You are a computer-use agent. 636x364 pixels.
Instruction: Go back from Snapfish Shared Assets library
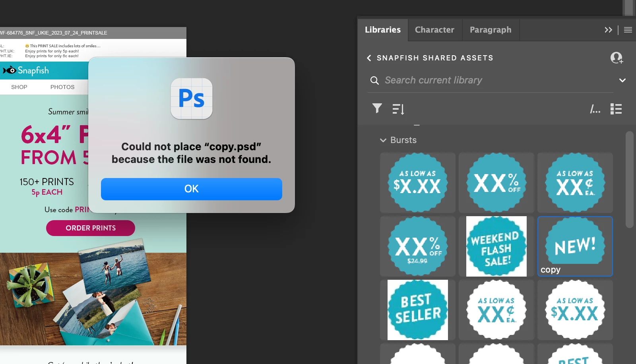tap(369, 58)
